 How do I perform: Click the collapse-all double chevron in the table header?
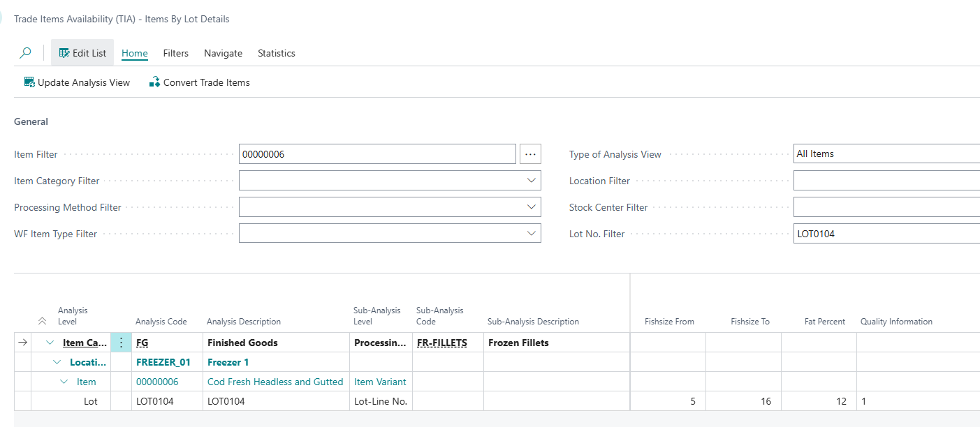point(42,321)
